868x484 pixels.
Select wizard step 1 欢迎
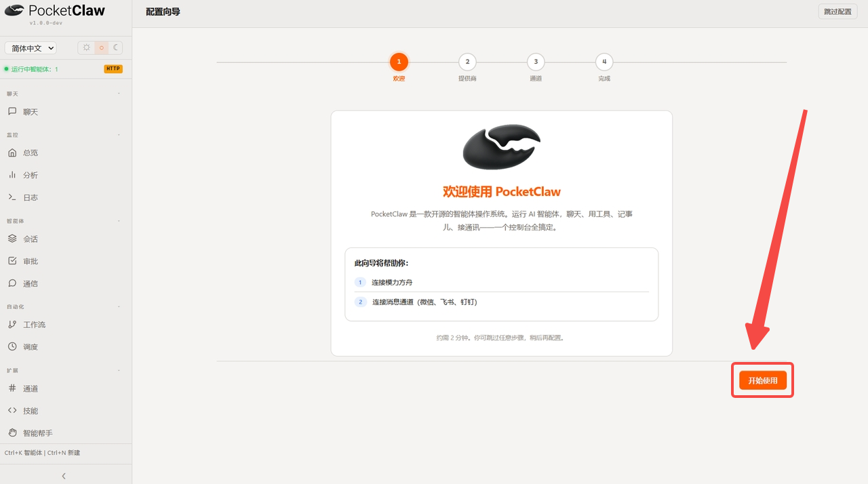coord(399,62)
